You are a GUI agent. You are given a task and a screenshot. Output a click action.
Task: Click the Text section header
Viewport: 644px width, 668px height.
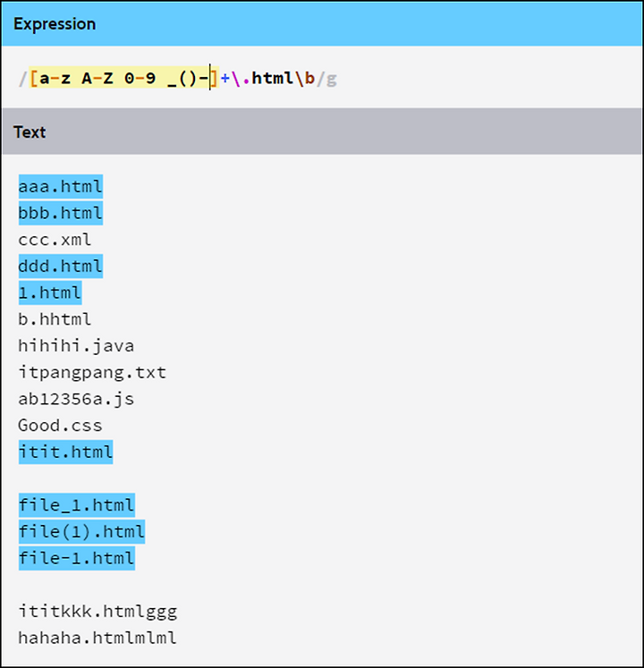pyautogui.click(x=322, y=131)
